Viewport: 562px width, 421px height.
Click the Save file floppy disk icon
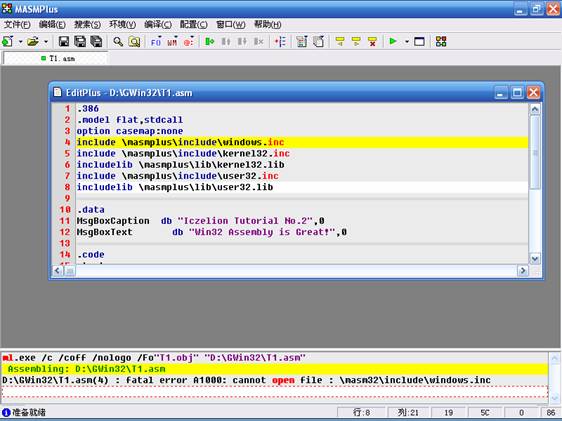(64, 42)
